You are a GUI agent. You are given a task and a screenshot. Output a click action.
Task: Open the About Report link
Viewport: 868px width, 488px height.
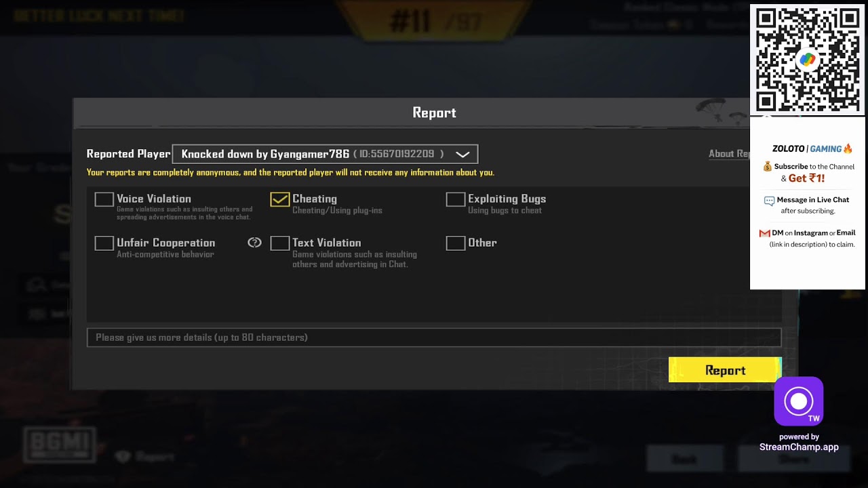729,154
